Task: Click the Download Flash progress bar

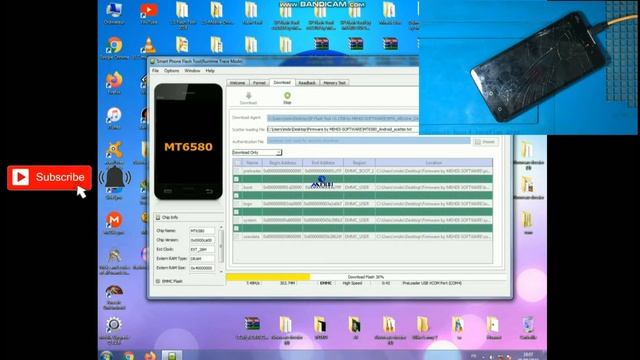Action: point(366,277)
